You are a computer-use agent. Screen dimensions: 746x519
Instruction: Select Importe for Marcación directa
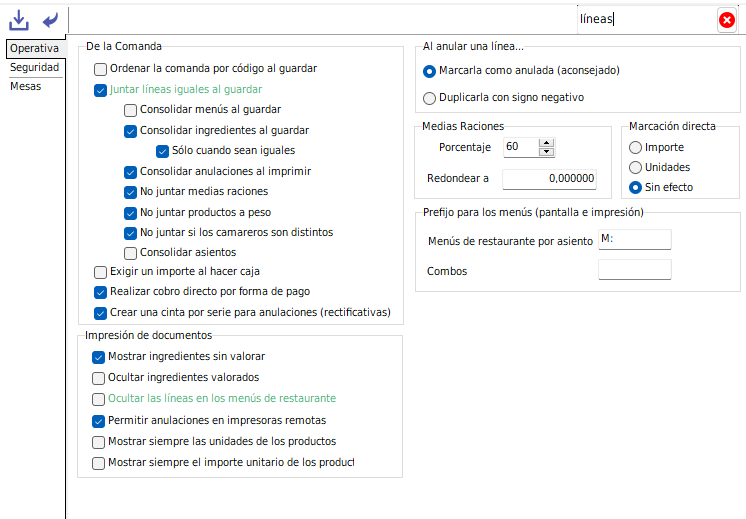[635, 148]
